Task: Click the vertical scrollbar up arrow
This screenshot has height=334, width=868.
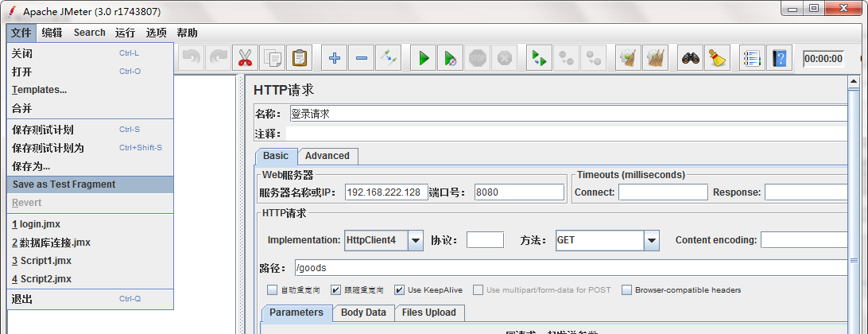Action: coord(854,83)
